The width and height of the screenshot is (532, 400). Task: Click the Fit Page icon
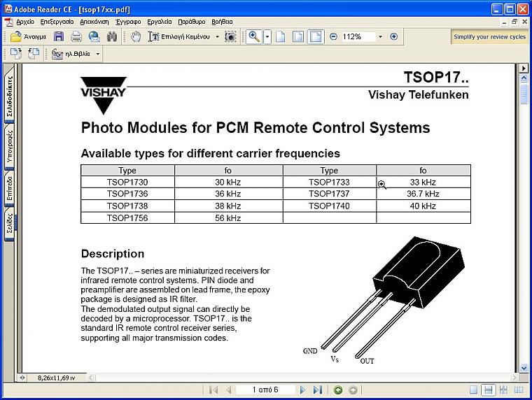(x=298, y=36)
